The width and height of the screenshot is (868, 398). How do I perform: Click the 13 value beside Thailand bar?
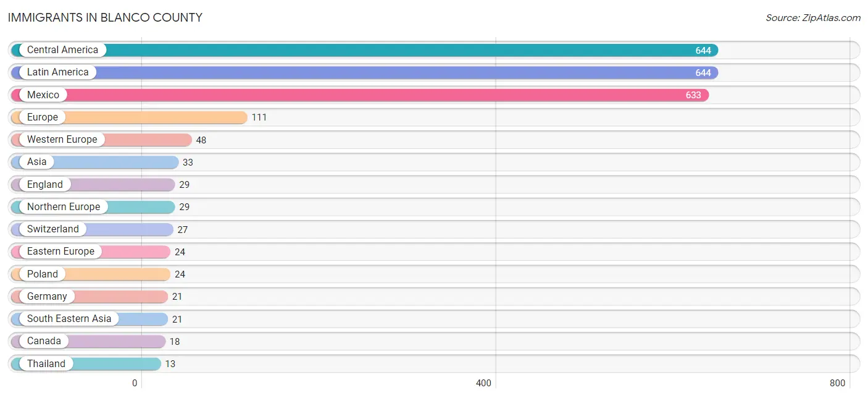click(x=170, y=364)
